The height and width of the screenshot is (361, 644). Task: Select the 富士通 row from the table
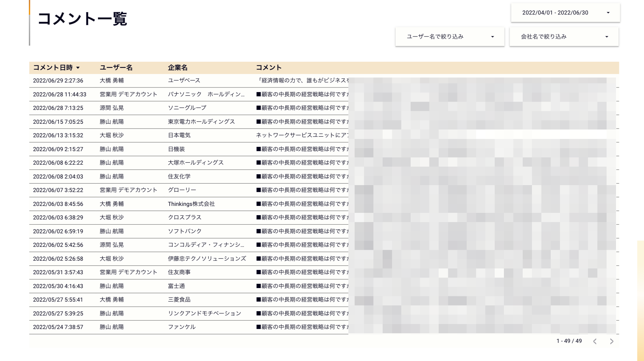[x=176, y=286]
